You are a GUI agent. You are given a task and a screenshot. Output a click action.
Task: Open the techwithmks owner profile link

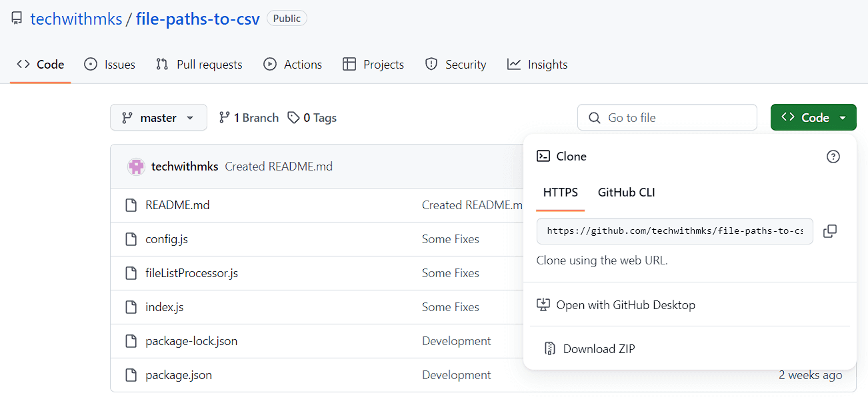(x=76, y=19)
